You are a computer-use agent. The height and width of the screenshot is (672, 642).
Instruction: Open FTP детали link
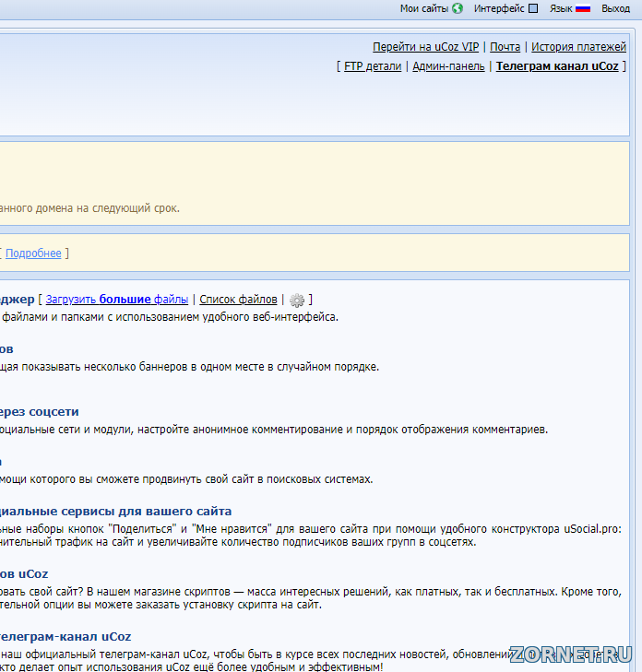click(x=373, y=66)
